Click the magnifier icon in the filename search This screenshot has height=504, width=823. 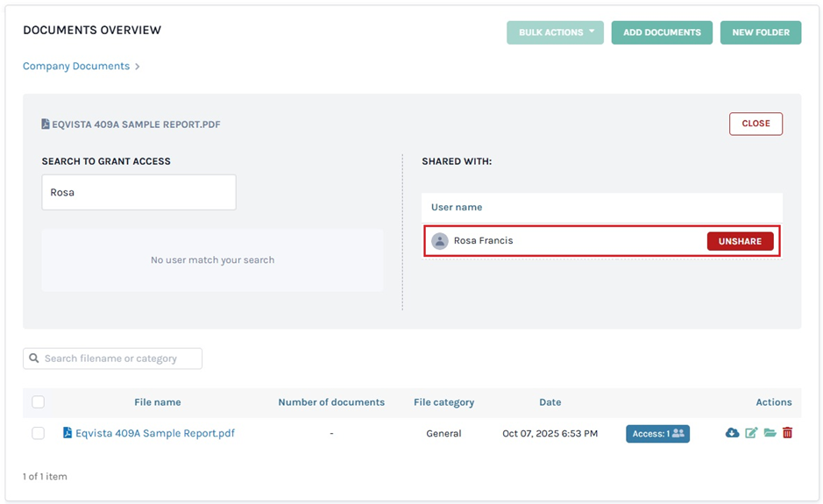pos(34,358)
